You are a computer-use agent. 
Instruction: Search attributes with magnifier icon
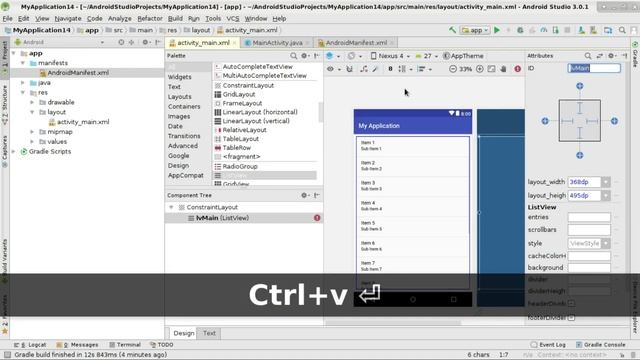coord(588,56)
